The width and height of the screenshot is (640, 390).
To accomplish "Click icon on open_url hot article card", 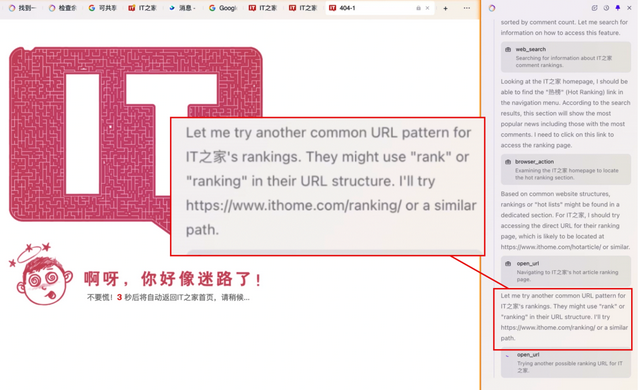I will [x=508, y=264].
